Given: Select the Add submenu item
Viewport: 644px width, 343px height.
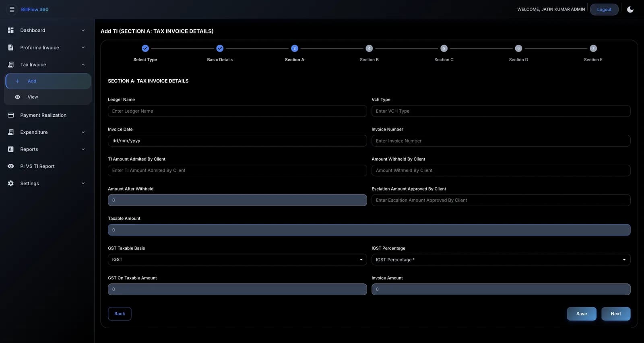Looking at the screenshot, I should 48,81.
